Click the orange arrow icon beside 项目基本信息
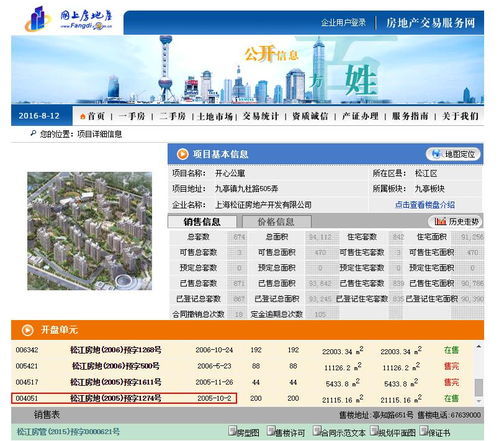The width and height of the screenshot is (499, 441). click(x=182, y=154)
